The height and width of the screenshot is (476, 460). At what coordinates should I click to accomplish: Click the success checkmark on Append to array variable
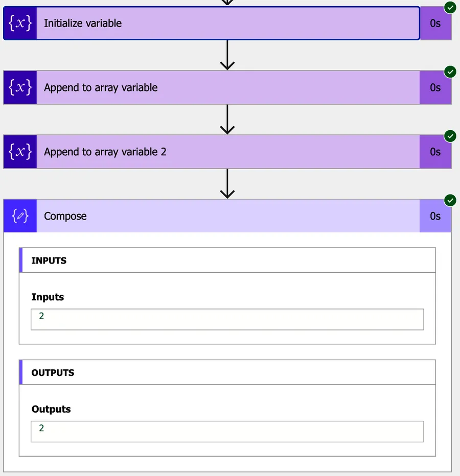pyautogui.click(x=450, y=72)
